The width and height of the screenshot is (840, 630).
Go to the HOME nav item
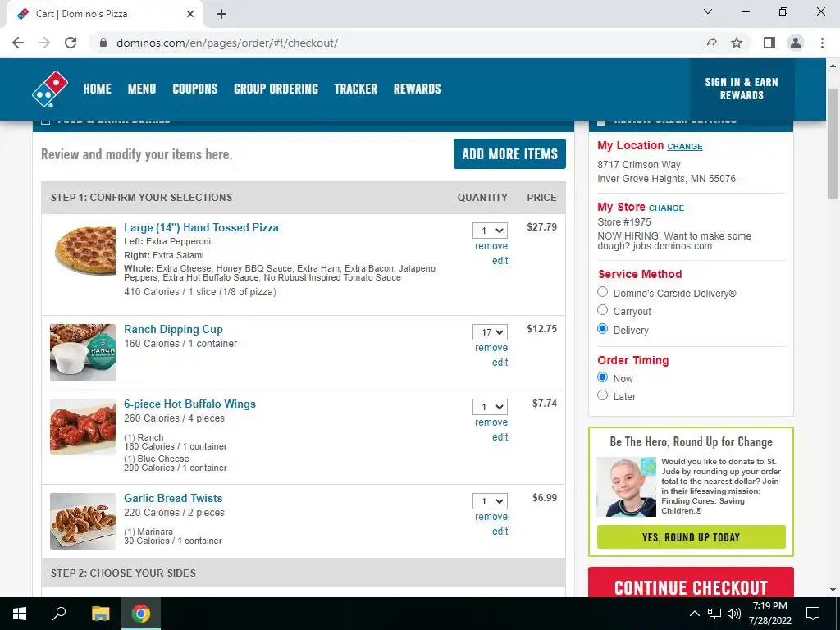pyautogui.click(x=97, y=89)
